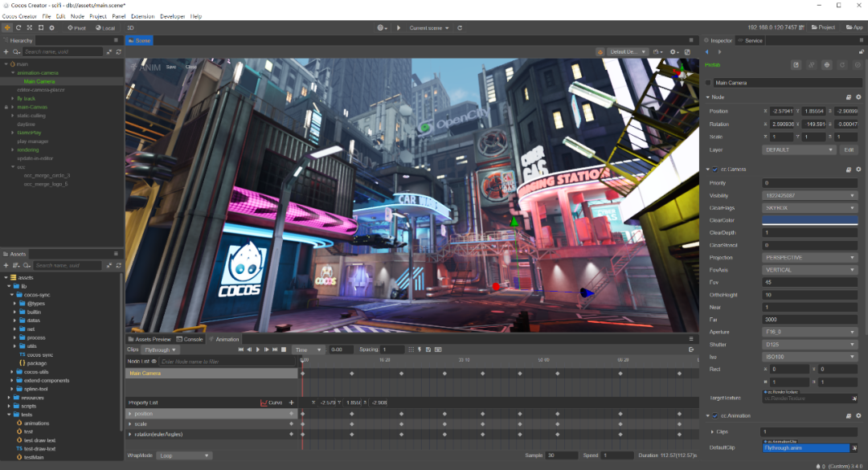The image size is (868, 470).
Task: Add a new asset with Assets plus icon
Action: pos(6,265)
